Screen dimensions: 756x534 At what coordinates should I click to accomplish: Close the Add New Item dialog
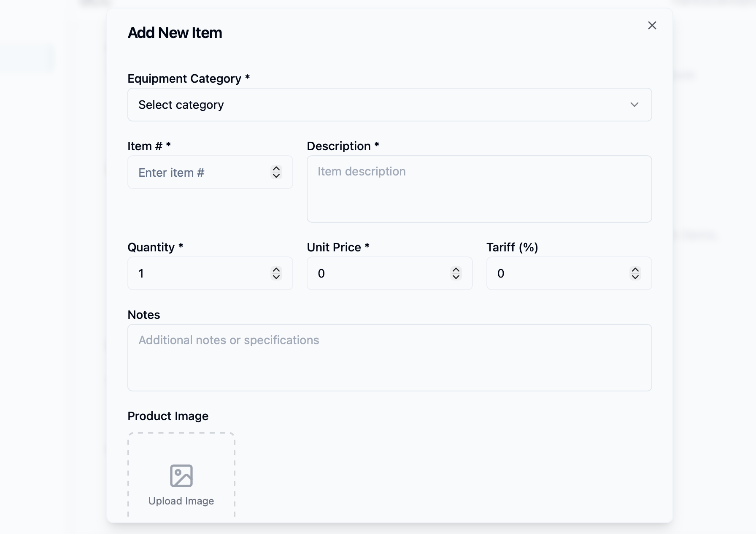(652, 25)
